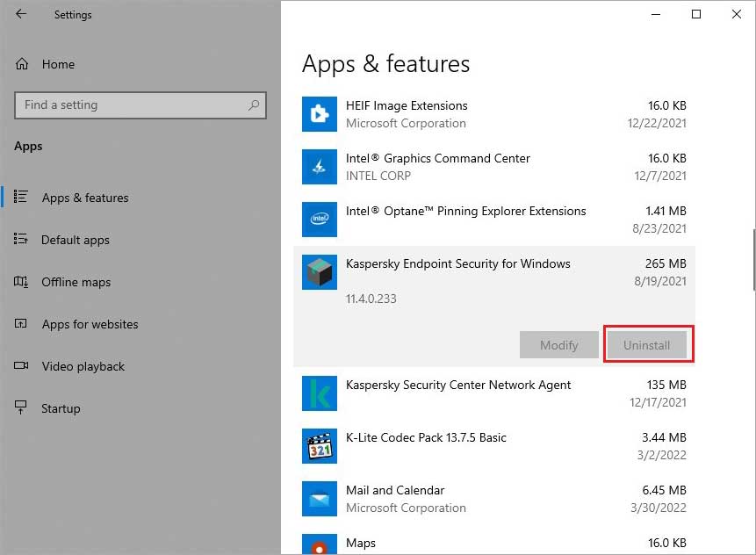Screen dimensions: 756x555
Task: Click the Intel Graphics Command Center icon
Action: pos(320,167)
